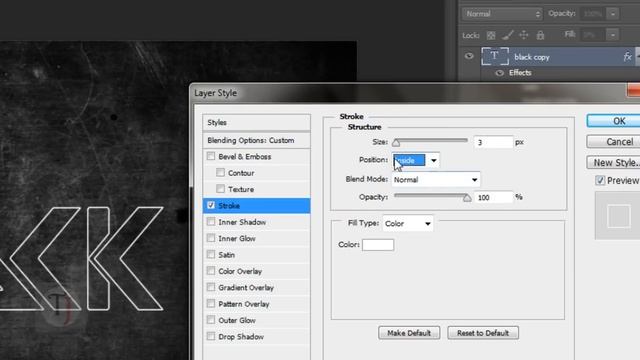Select the Stroke style entry
The height and width of the screenshot is (360, 640).
[x=256, y=205]
